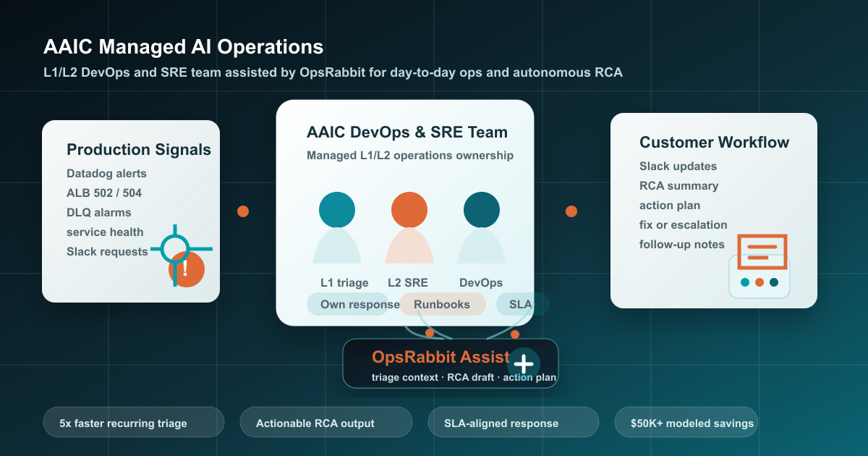The image size is (868, 456).
Task: Select the orange L2 SRE person icon
Action: click(409, 227)
